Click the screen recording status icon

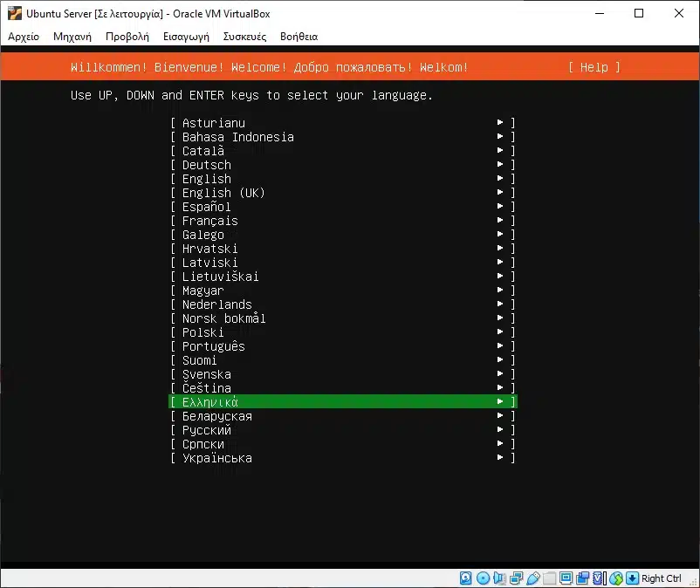tap(582, 578)
